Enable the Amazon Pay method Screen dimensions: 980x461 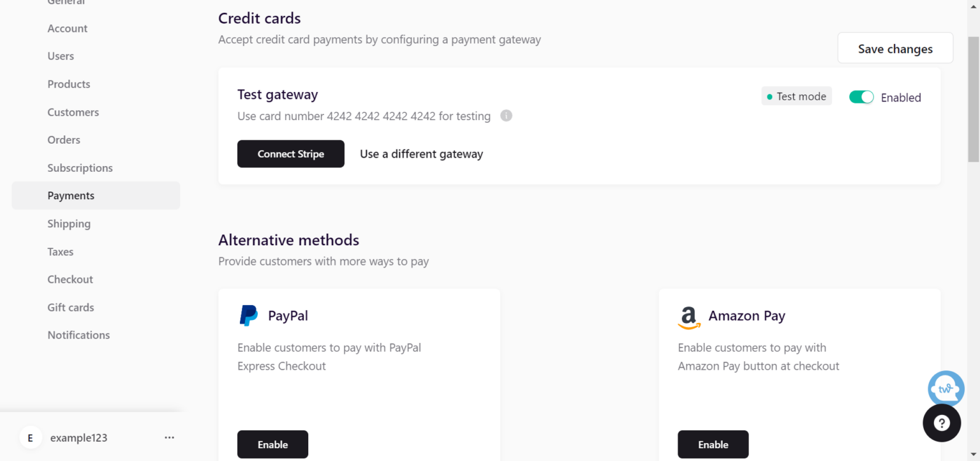[713, 444]
